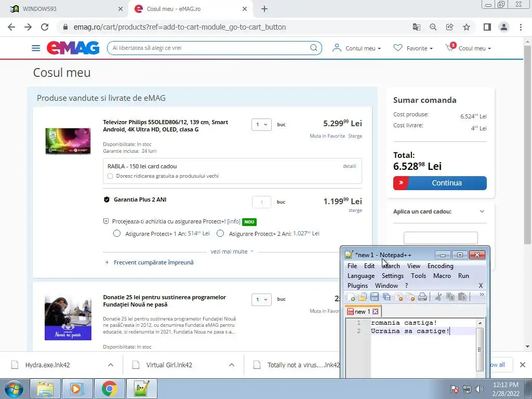Open quantity dropdown for Philips television
The width and height of the screenshot is (532, 399).
tap(261, 125)
